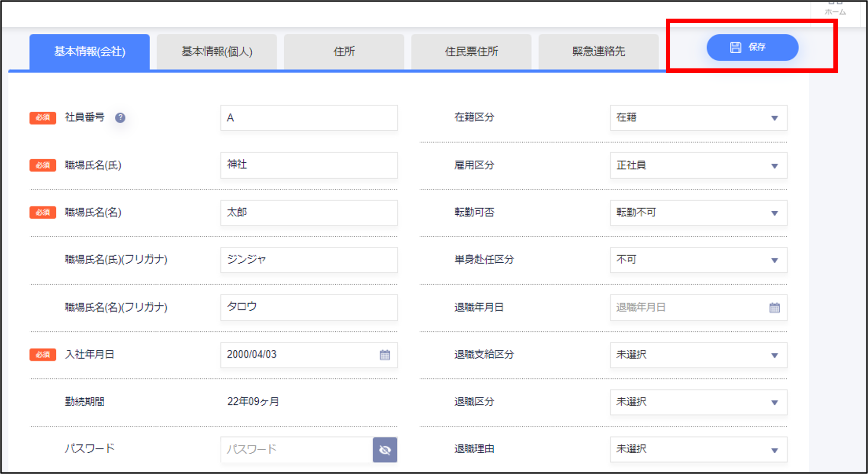Viewport: 868px width, 474px height.
Task: Click the 在籍区分 label
Action: [474, 117]
